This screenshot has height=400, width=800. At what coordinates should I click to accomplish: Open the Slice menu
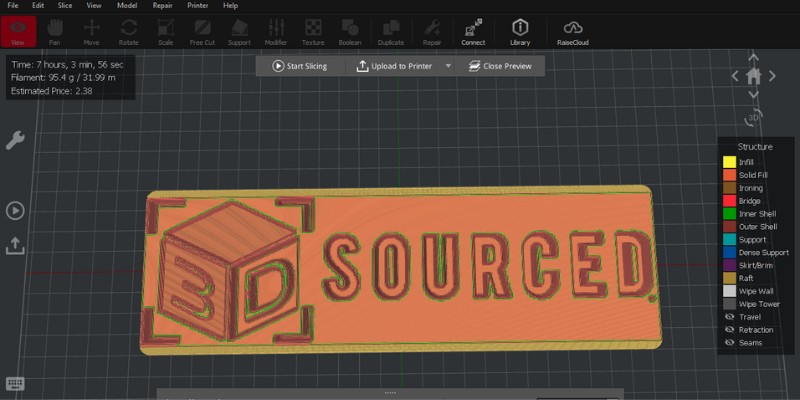tap(65, 6)
